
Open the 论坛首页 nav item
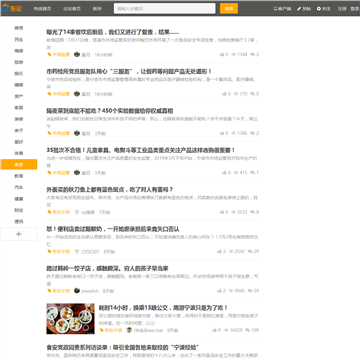(x=72, y=9)
